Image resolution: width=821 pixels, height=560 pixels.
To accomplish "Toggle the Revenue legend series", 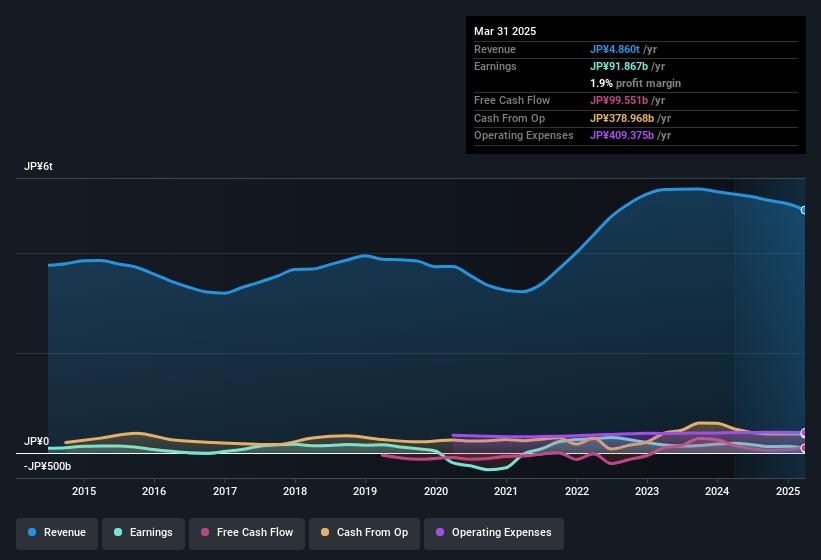I will [x=57, y=533].
